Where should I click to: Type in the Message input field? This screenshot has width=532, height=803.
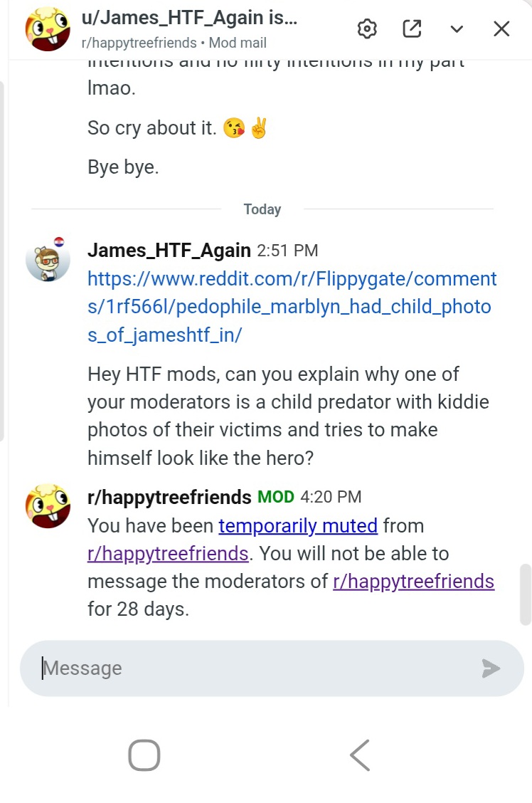point(256,668)
